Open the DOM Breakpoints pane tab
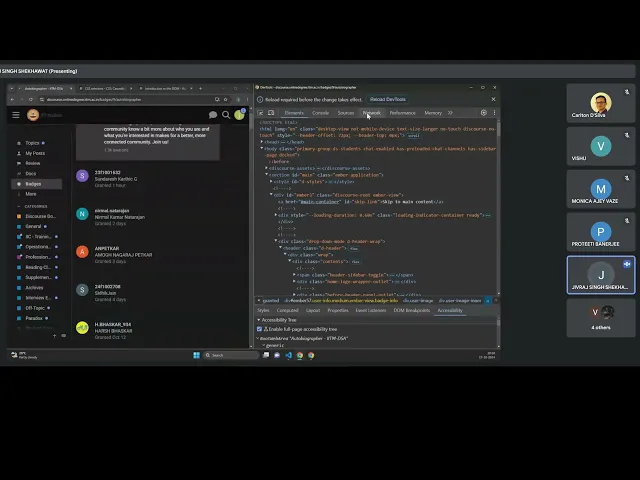Viewport: 640px width, 480px height. 411,310
